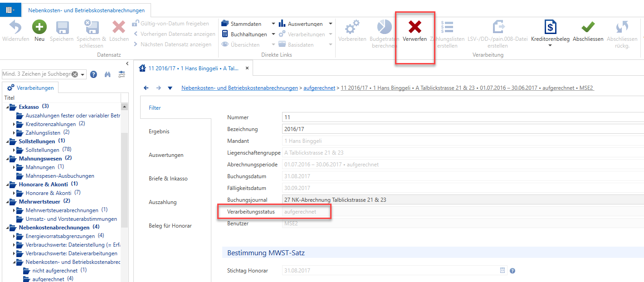Open the breadcrumb history dropdown triangle
Screen dimensions: 644x282
tap(170, 88)
